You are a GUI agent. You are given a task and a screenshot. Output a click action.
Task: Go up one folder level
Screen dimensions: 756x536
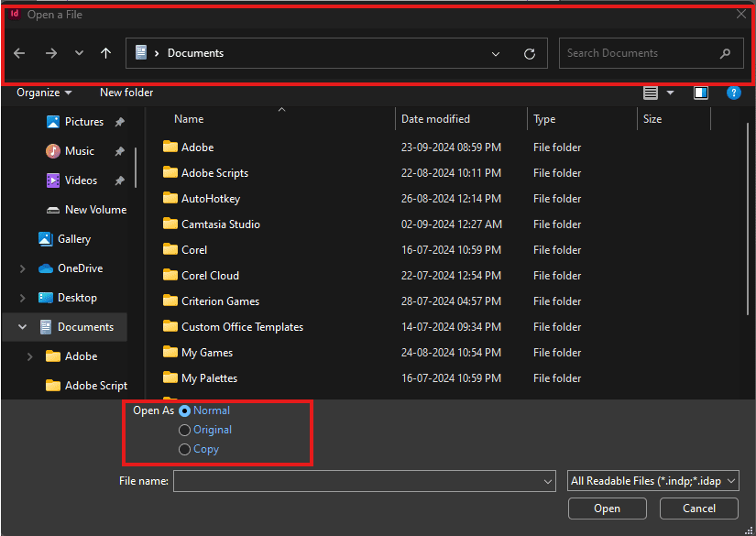pos(106,53)
